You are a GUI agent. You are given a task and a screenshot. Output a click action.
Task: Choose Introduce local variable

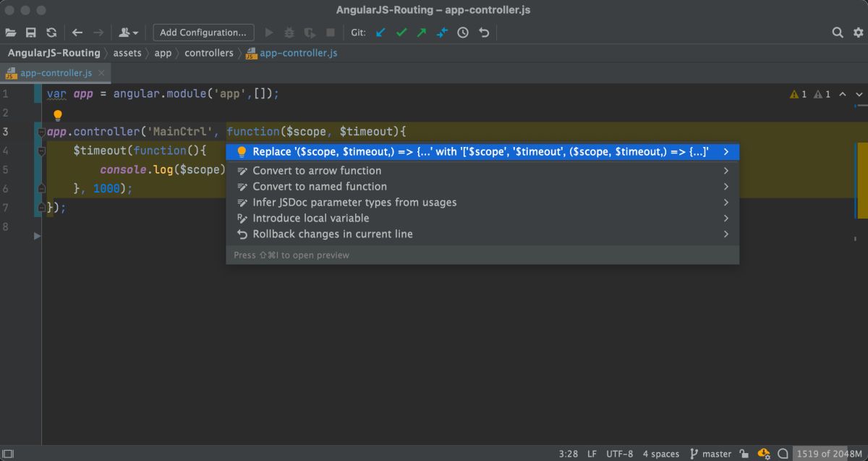point(482,219)
